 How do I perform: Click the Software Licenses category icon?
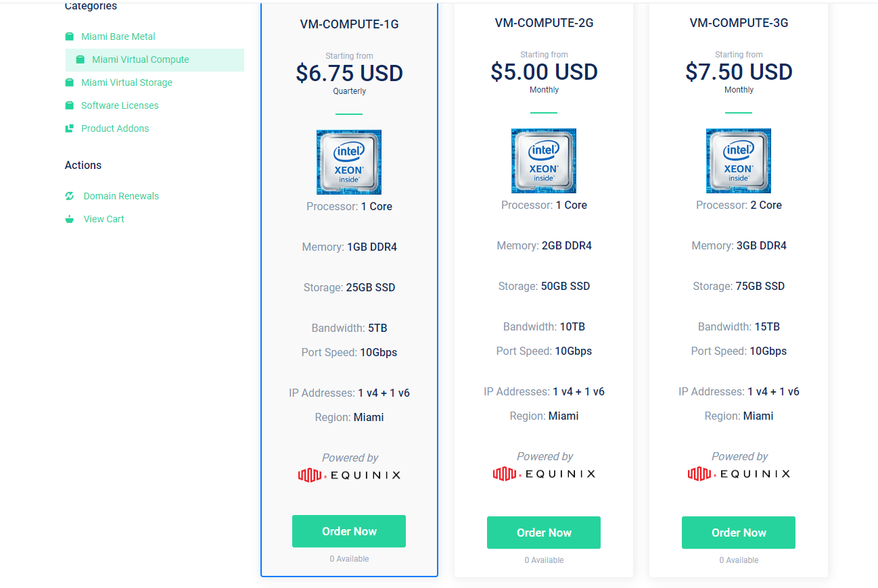pyautogui.click(x=69, y=105)
